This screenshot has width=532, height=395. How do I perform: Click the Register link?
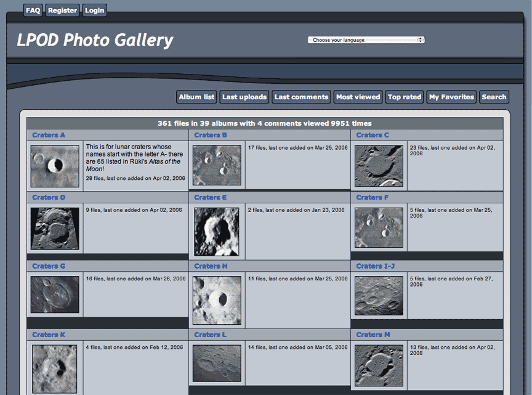[x=62, y=10]
